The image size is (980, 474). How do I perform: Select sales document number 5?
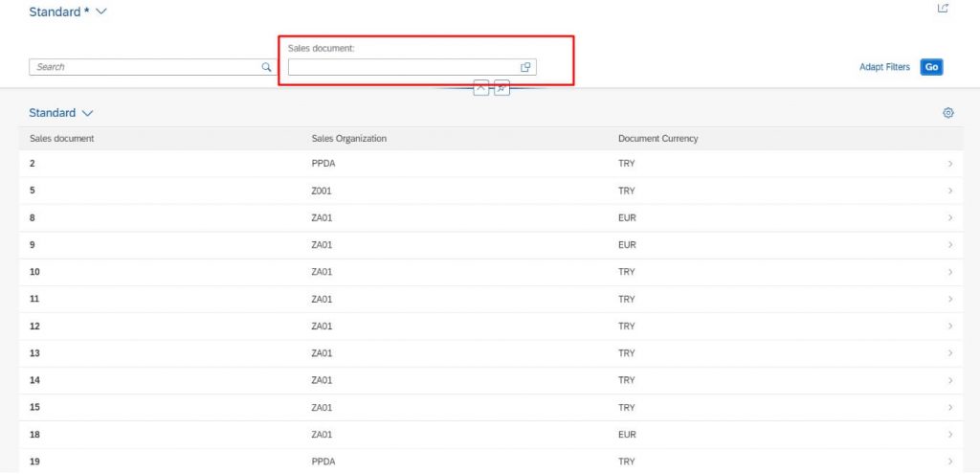[x=32, y=191]
